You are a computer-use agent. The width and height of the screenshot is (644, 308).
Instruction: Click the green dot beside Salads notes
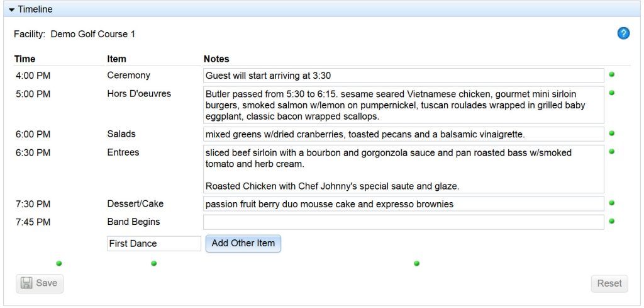[x=611, y=134]
